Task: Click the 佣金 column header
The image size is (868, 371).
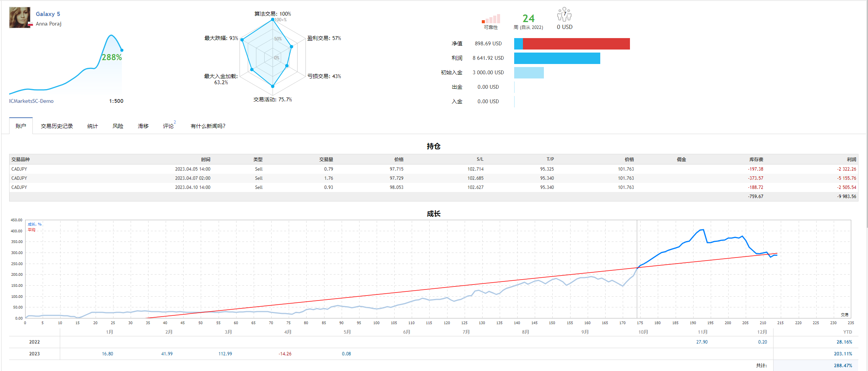Action: pos(681,160)
